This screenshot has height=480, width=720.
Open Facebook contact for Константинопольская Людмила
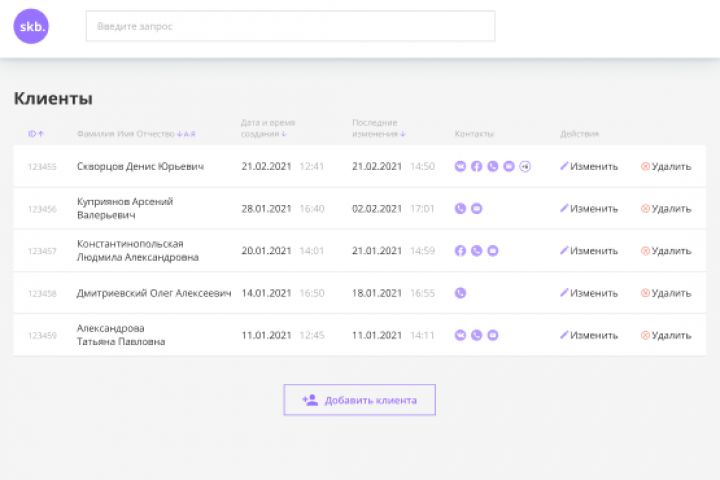460,251
